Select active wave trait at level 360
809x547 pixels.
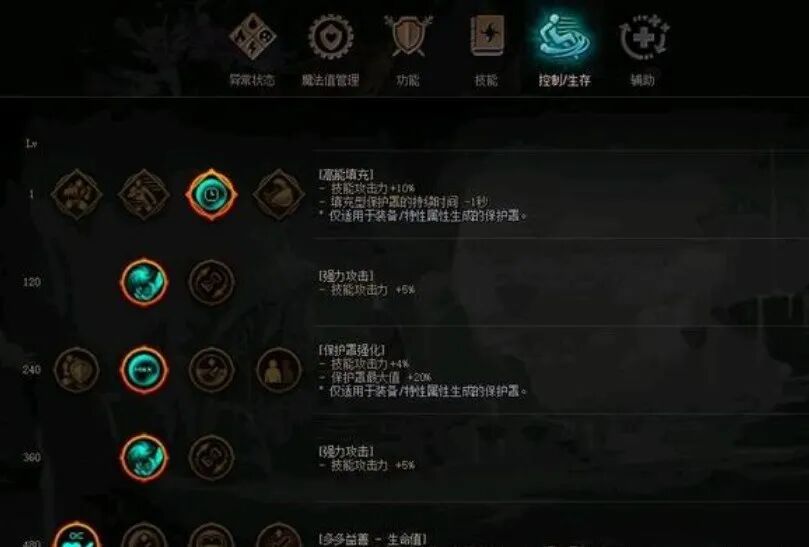pos(144,458)
